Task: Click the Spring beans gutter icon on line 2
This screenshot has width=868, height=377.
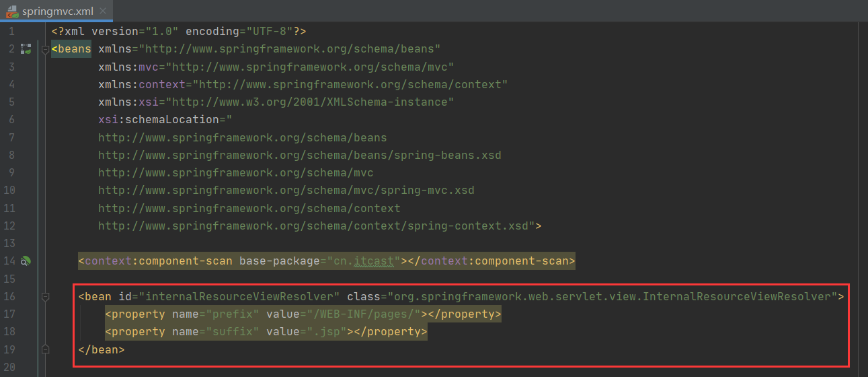Action: coord(26,49)
